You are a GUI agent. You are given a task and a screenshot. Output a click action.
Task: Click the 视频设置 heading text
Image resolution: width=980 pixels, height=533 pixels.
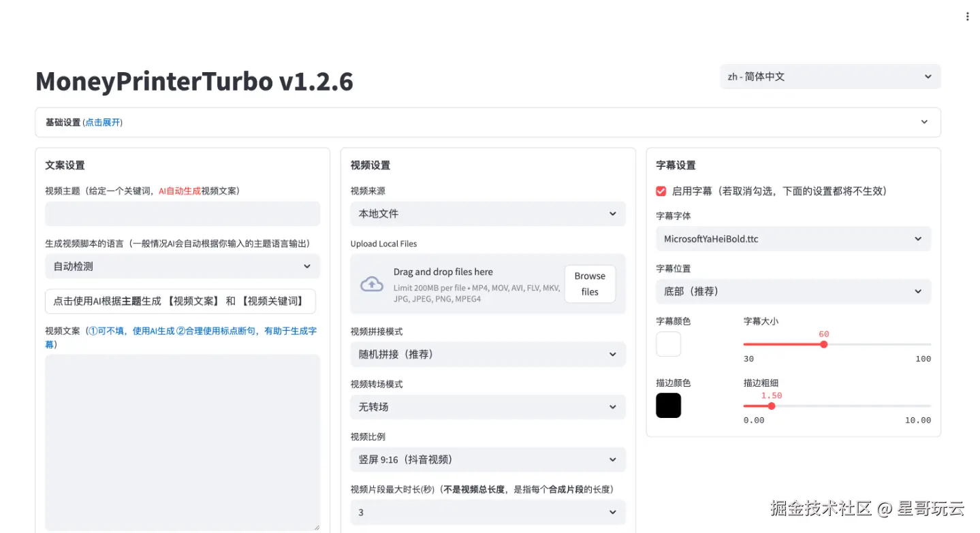pos(370,165)
